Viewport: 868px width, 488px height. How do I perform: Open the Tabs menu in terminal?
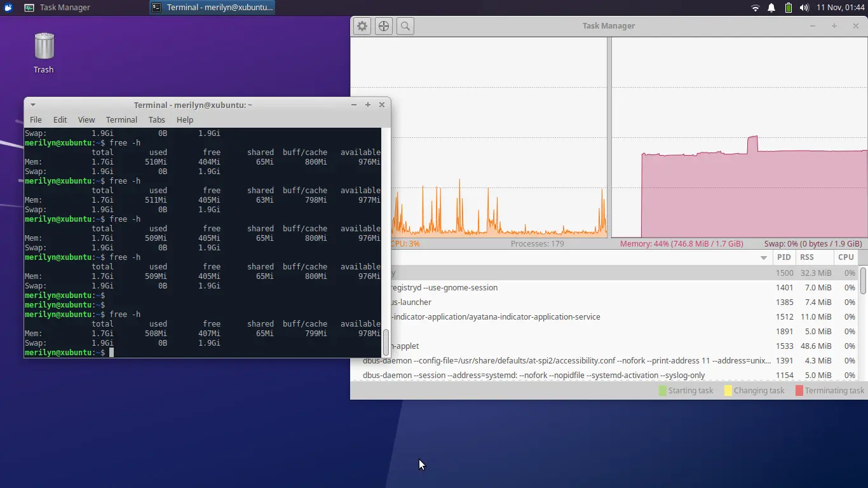156,119
